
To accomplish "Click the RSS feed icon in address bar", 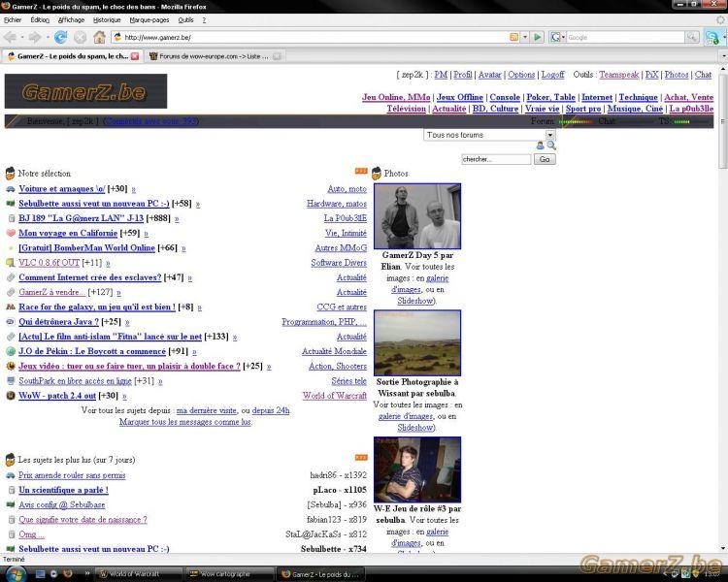I will pyautogui.click(x=513, y=37).
